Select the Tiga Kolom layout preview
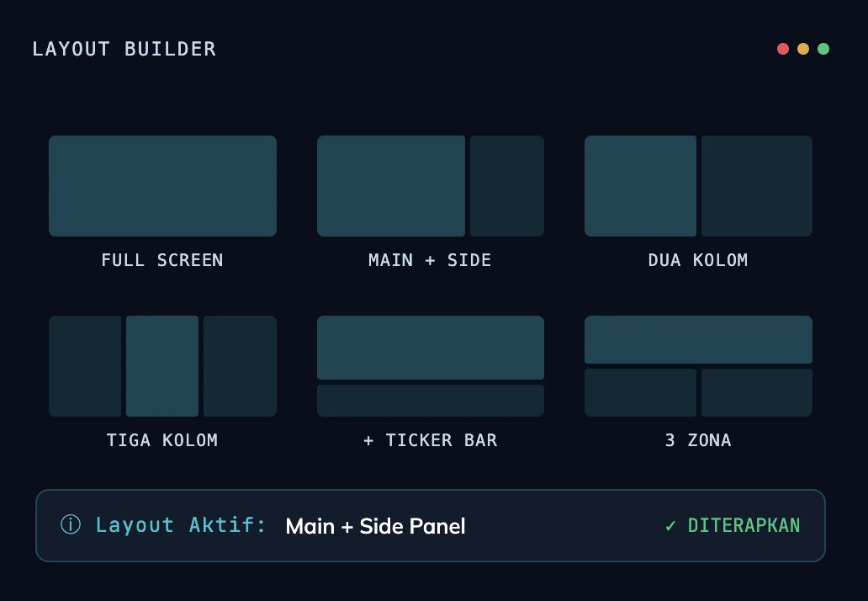This screenshot has width=868, height=601. (162, 366)
